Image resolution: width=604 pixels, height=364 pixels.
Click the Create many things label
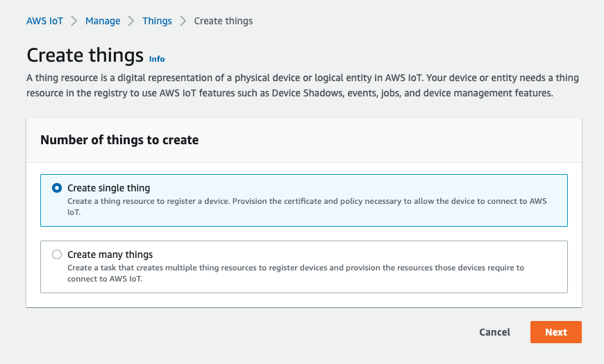[110, 254]
